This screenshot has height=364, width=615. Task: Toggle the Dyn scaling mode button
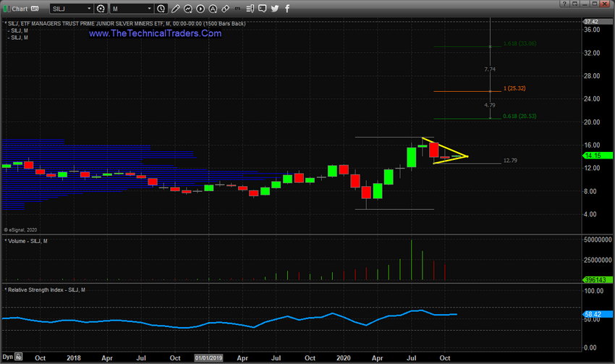(7, 357)
